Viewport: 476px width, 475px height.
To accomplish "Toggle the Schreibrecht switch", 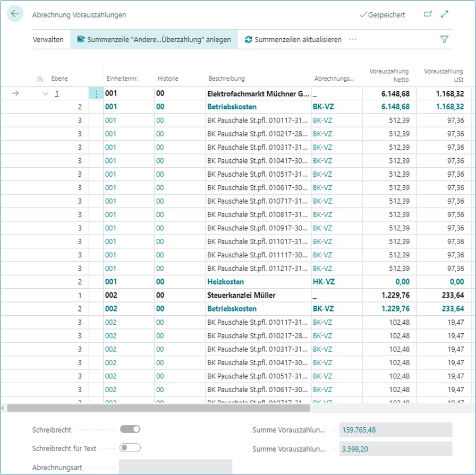I will coord(130,429).
